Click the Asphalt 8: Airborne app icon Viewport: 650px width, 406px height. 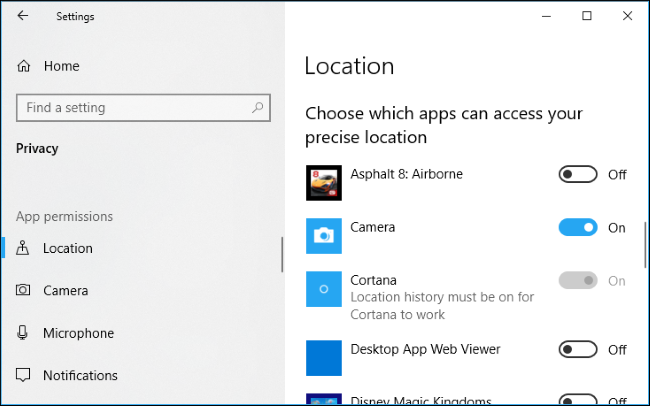[324, 183]
